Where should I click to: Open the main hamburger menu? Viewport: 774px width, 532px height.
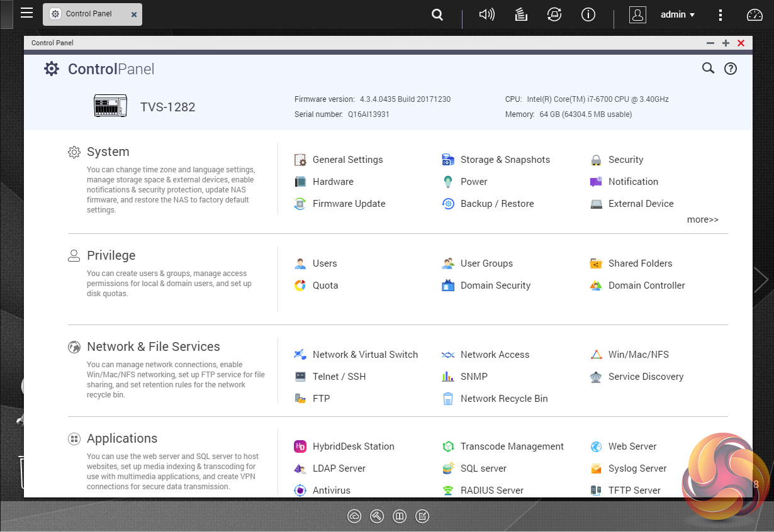pyautogui.click(x=26, y=13)
